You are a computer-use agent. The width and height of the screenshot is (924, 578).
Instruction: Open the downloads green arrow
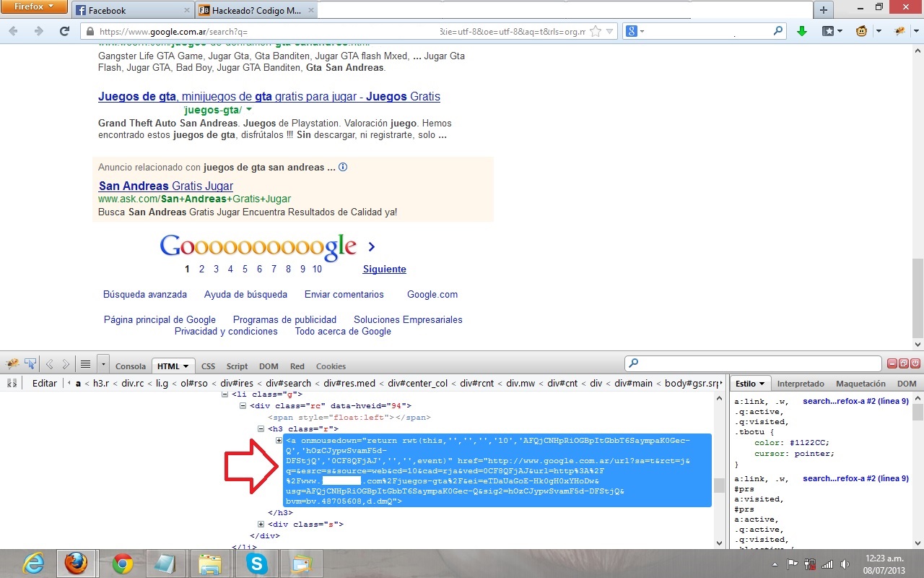[x=801, y=31]
